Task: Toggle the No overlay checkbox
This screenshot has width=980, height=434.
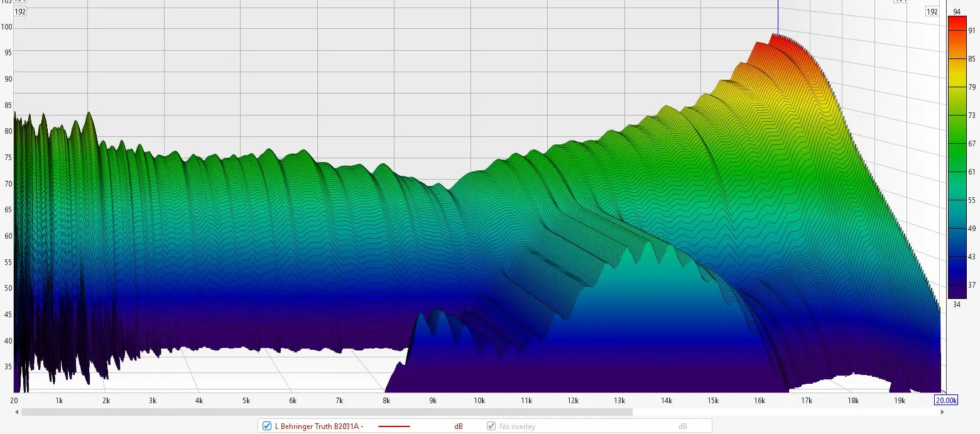Action: pos(492,426)
